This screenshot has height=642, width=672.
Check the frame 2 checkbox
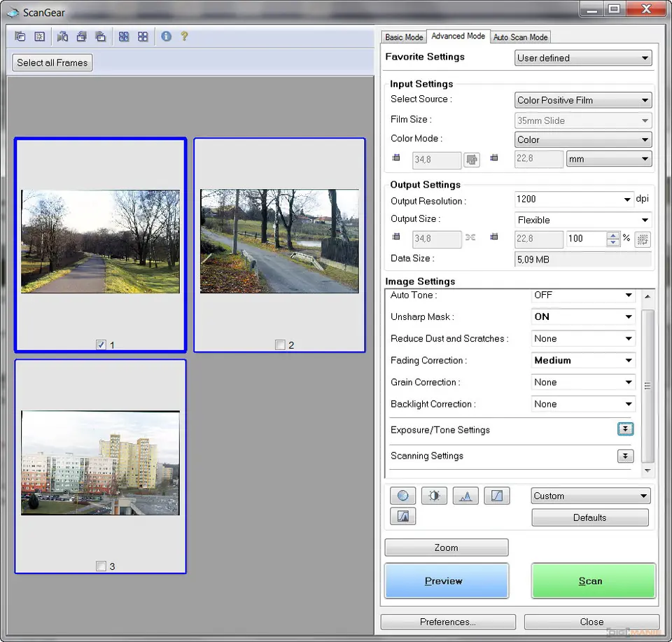pyautogui.click(x=280, y=344)
